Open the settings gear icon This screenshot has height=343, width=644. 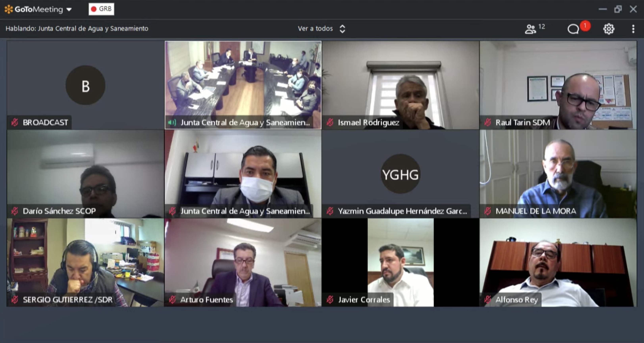tap(608, 29)
